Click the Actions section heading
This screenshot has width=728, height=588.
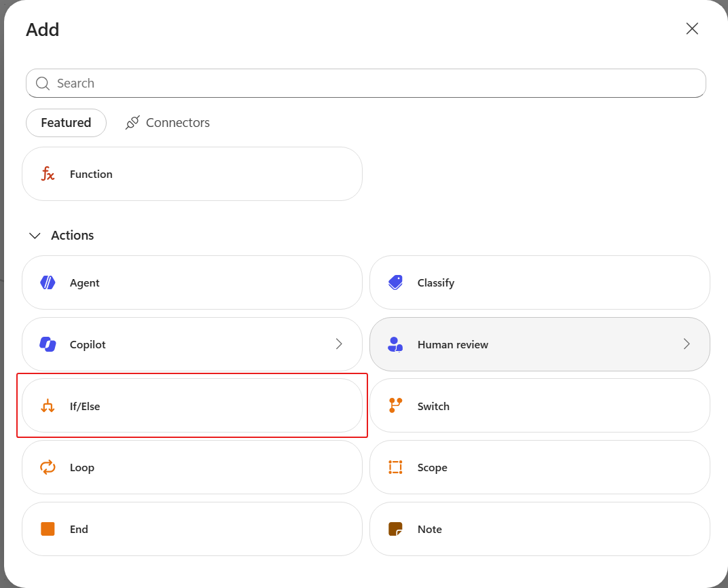(x=73, y=236)
